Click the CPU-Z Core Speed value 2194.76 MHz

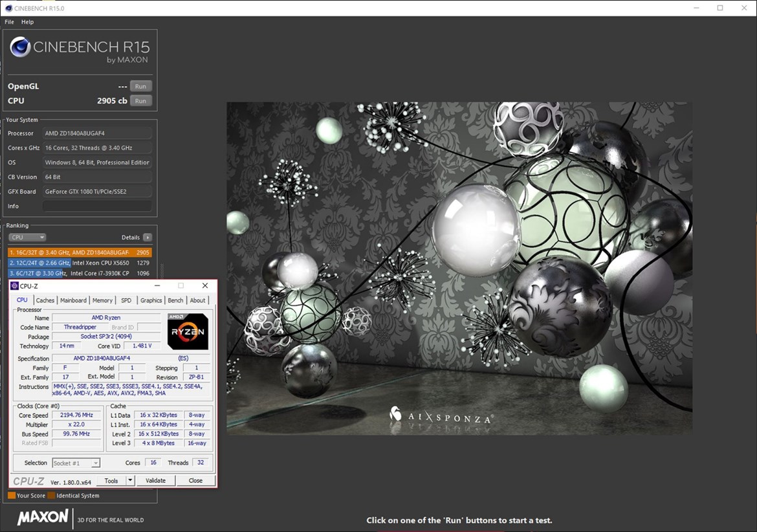(x=76, y=415)
